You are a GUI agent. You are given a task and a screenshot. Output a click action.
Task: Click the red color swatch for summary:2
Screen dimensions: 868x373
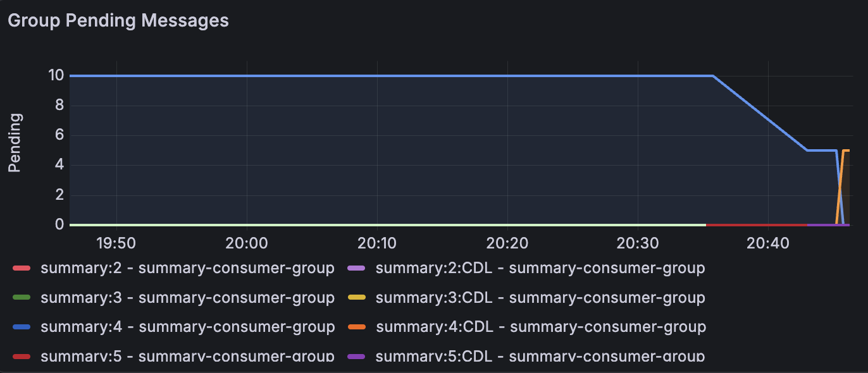22,269
